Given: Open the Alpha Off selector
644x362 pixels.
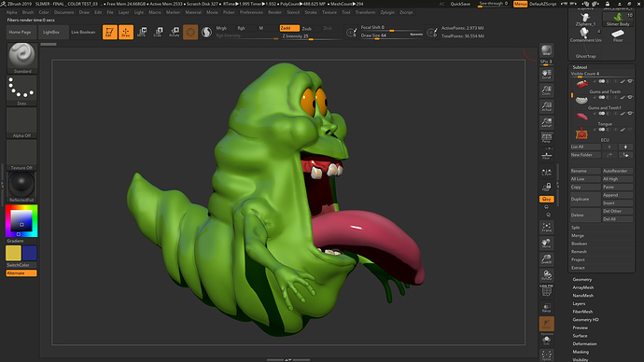Looking at the screenshot, I should pyautogui.click(x=21, y=122).
